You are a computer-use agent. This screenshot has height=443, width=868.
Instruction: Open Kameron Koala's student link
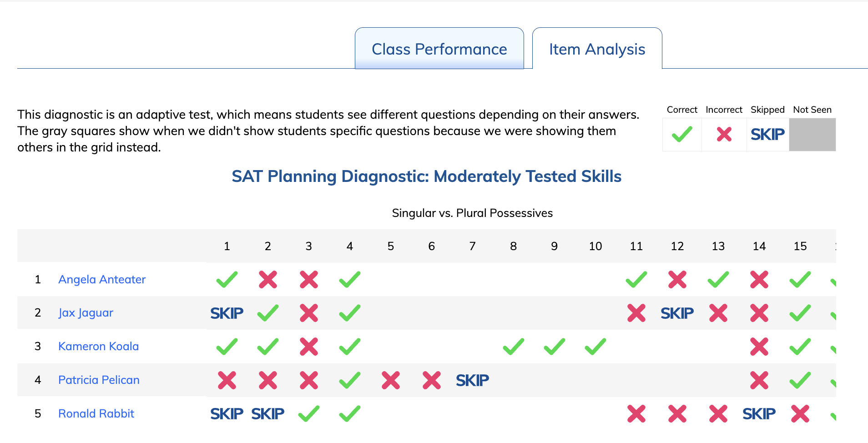98,346
